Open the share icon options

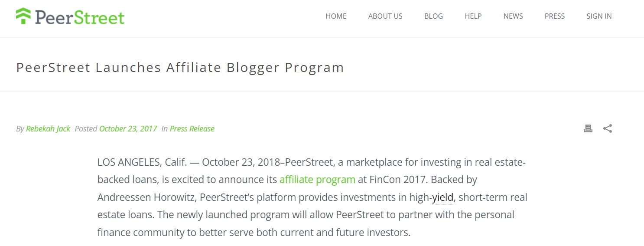point(608,128)
